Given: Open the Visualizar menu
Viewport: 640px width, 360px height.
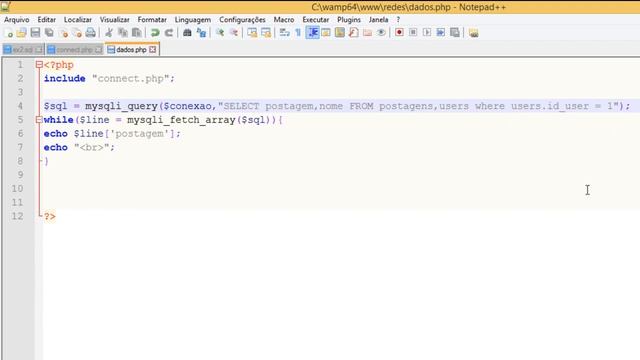Looking at the screenshot, I should click(x=115, y=20).
